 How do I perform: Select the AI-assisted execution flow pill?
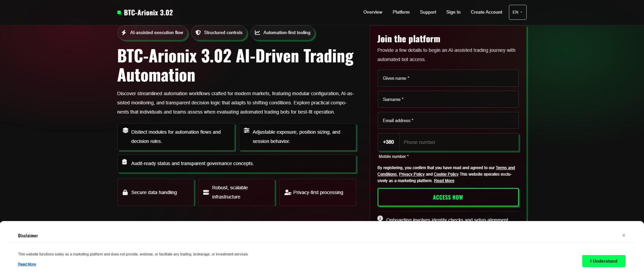point(152,33)
